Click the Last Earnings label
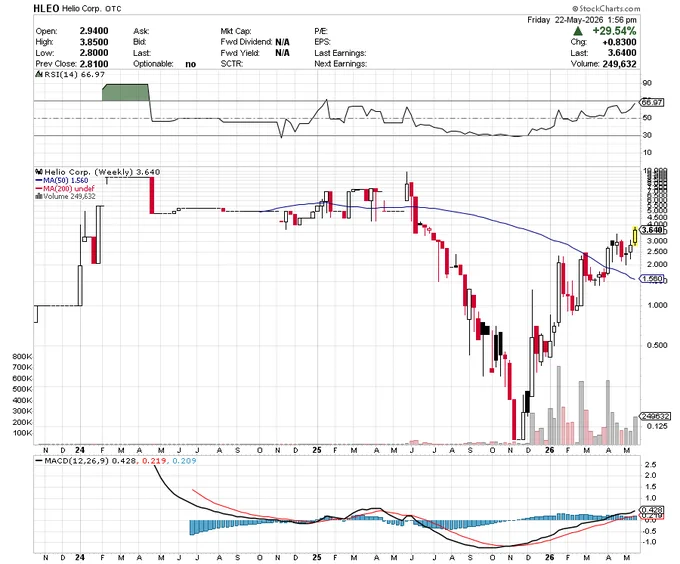 pyautogui.click(x=340, y=53)
